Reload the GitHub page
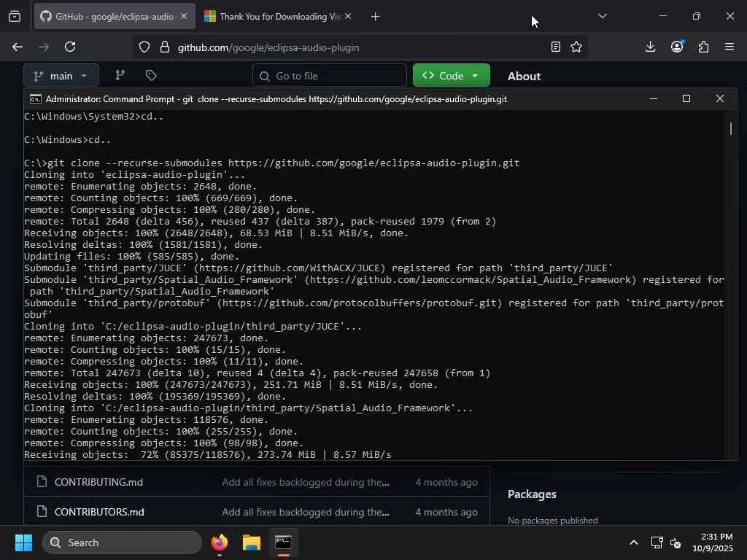 point(70,47)
